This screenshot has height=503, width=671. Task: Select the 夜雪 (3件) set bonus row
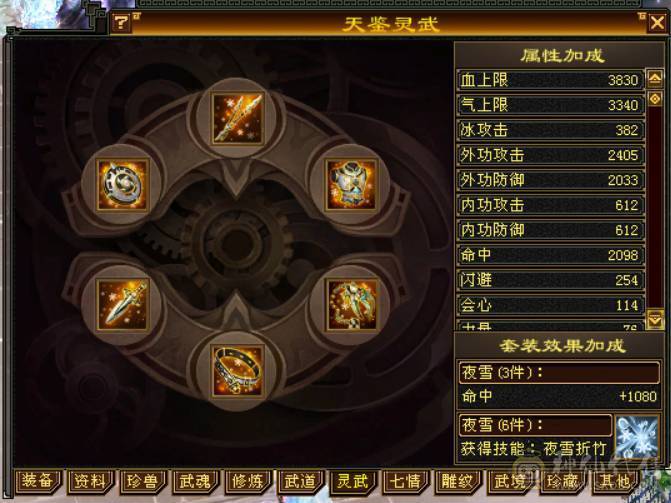pos(559,372)
